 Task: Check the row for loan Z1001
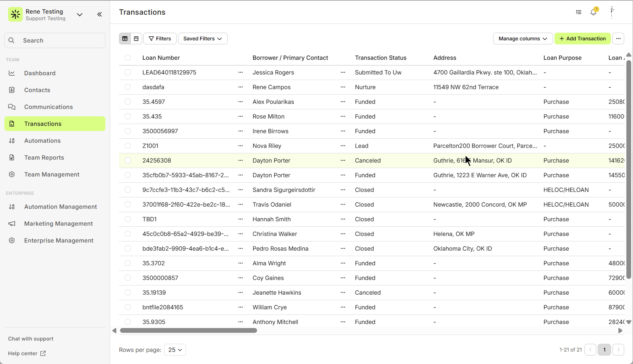coord(128,146)
